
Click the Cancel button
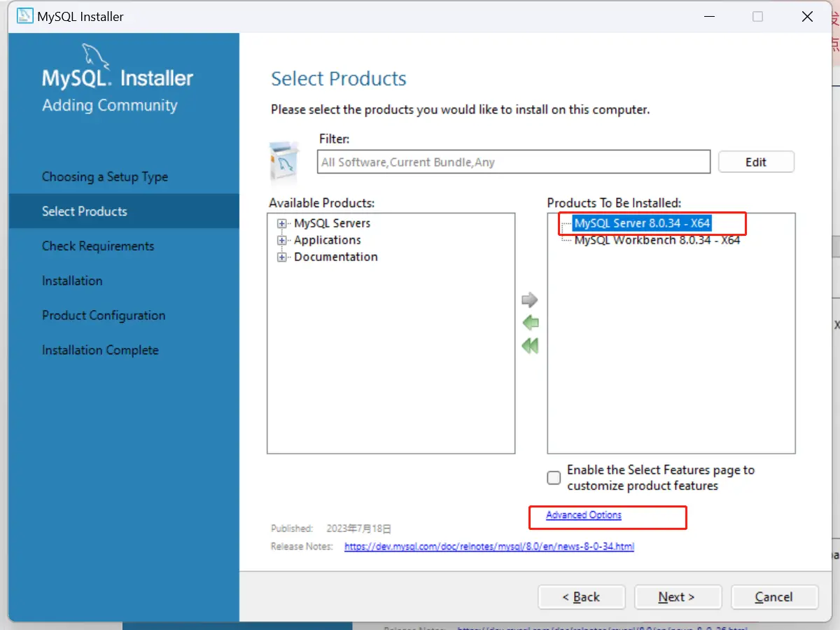click(774, 597)
